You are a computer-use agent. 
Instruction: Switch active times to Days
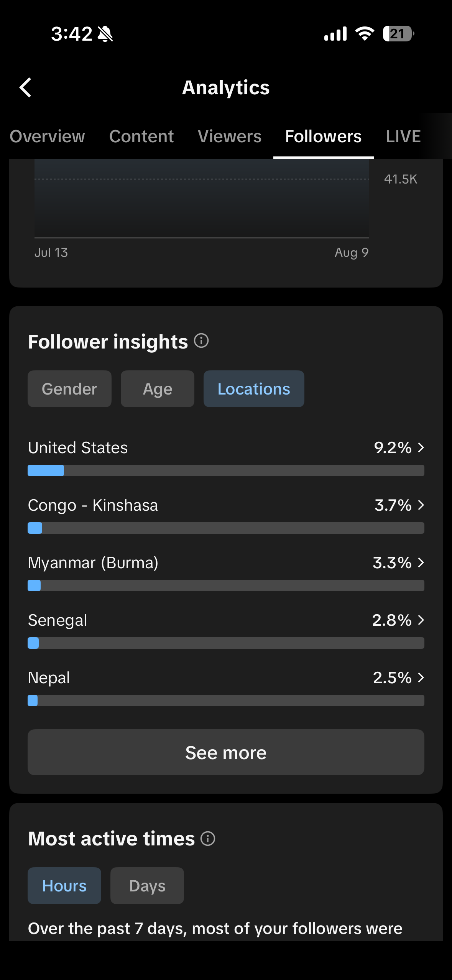(147, 886)
